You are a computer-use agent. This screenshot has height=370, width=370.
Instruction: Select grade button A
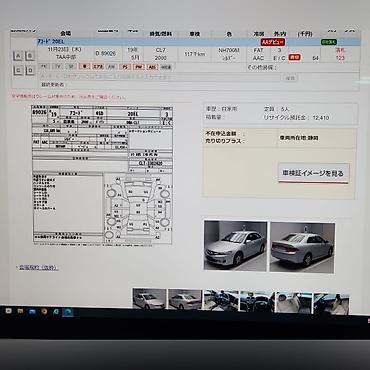[x=18, y=56]
